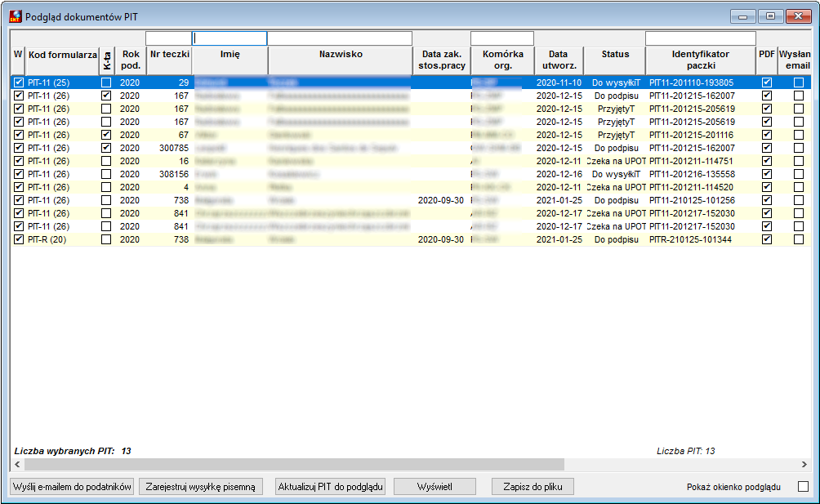Click the horizontal scrollbar right arrow

804,464
